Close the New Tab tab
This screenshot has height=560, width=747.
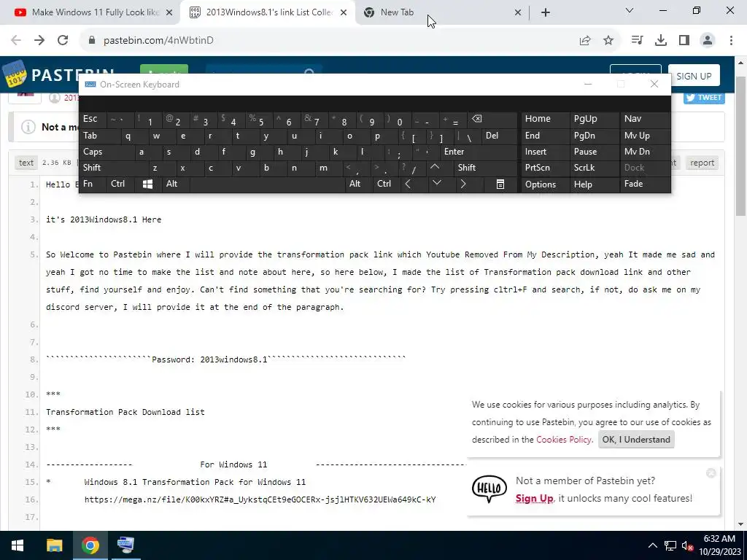point(518,12)
